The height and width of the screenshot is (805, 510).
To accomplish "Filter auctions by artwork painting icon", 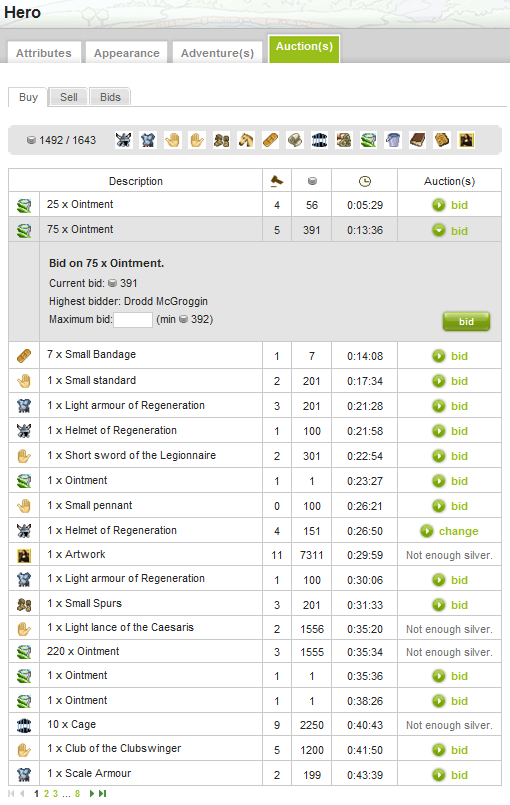I will [x=466, y=140].
